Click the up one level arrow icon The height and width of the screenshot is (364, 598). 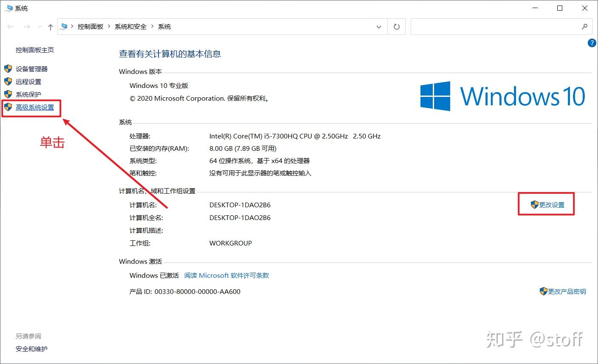pos(50,26)
